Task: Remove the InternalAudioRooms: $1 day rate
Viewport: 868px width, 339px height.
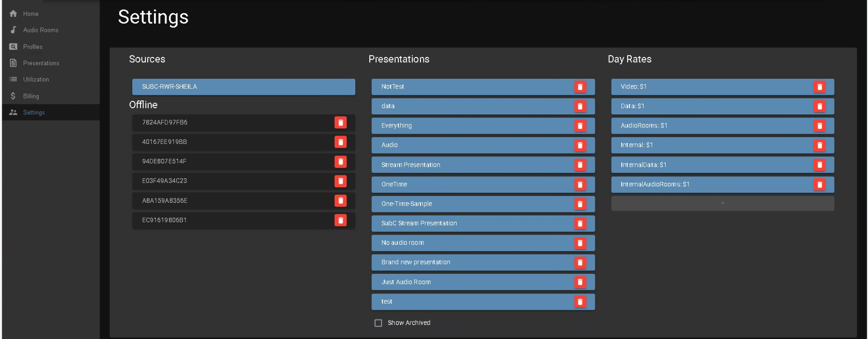Action: tap(819, 184)
